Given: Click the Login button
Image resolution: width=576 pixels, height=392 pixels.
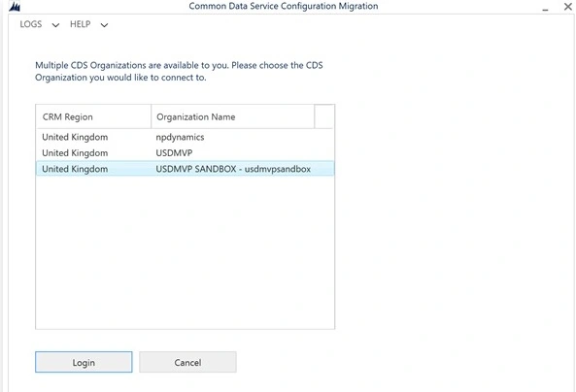Looking at the screenshot, I should (84, 362).
